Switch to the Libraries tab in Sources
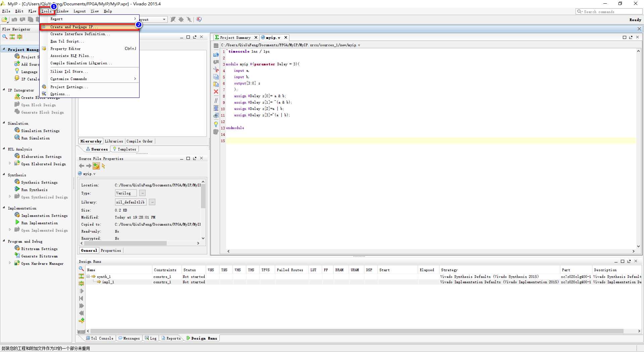The image size is (644, 352). pyautogui.click(x=114, y=141)
